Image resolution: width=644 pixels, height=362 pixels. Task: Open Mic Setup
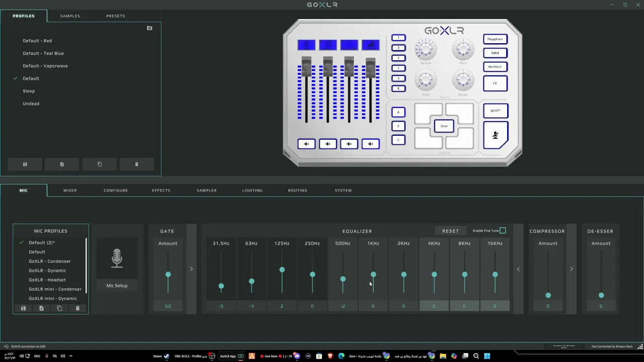117,286
